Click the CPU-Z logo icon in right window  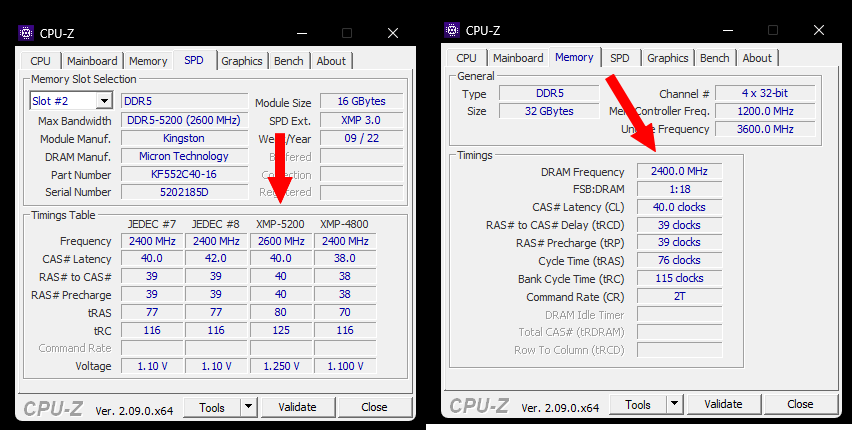[x=452, y=30]
